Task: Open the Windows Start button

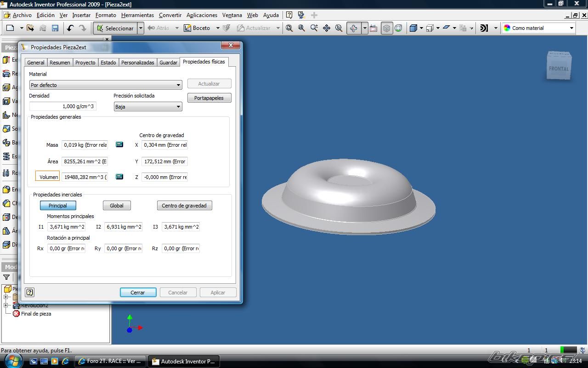Action: pyautogui.click(x=13, y=361)
